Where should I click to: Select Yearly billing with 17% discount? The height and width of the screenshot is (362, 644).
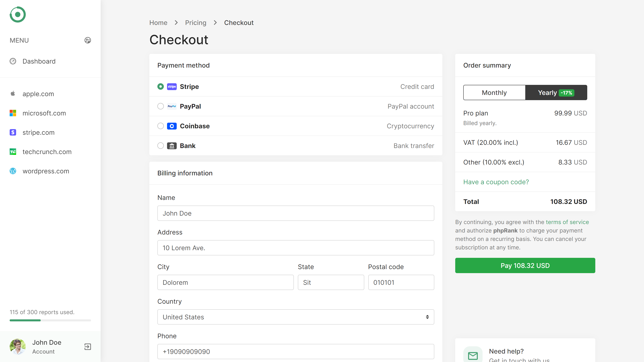tap(556, 93)
